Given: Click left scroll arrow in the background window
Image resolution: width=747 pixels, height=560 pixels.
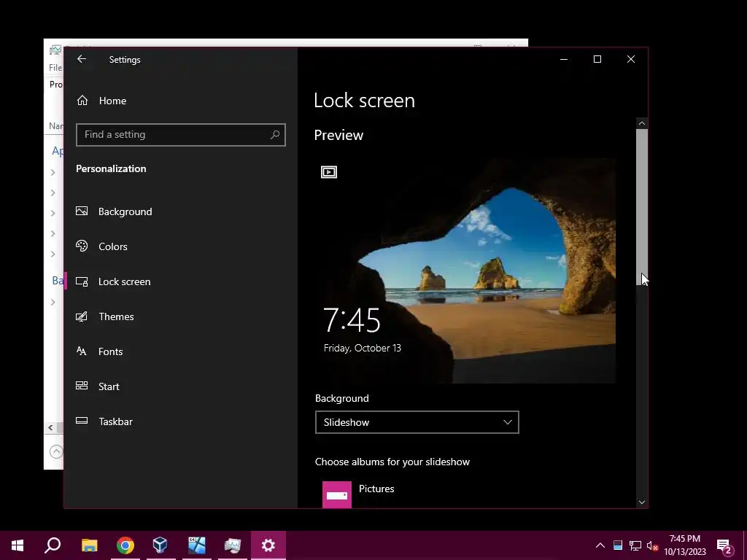Looking at the screenshot, I should point(50,427).
